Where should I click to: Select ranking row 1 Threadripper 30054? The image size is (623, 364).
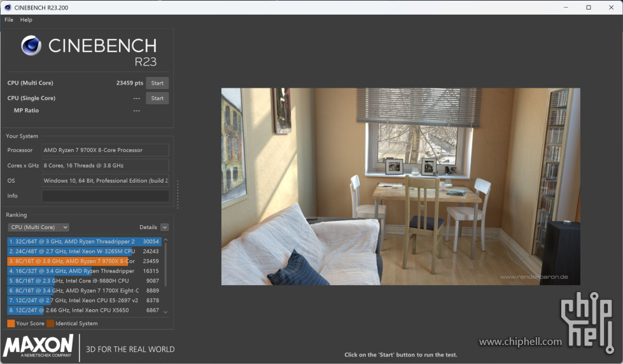(84, 241)
